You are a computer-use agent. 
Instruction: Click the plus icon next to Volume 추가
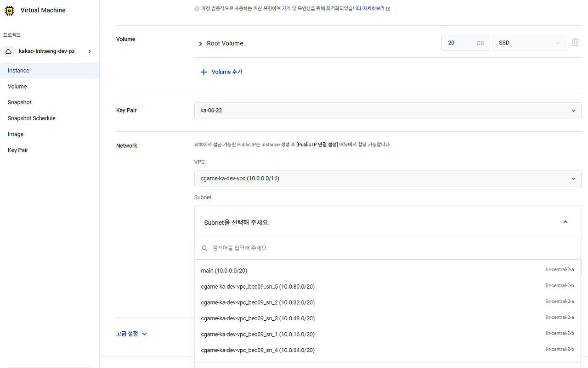pos(204,72)
